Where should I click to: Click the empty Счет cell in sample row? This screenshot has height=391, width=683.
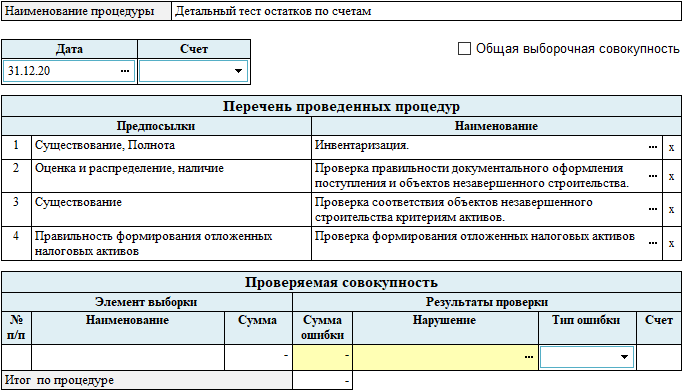[x=659, y=357]
